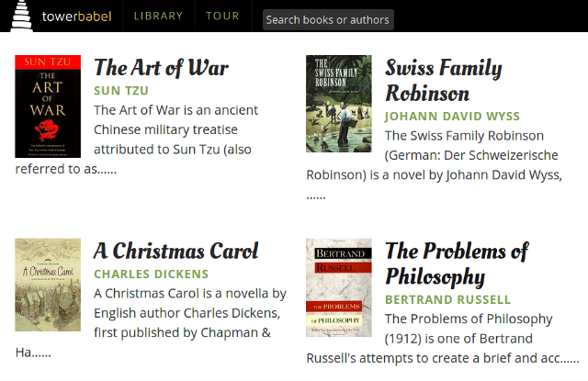Focus the Search books or authors field
Screen dimensions: 588x381
[x=328, y=19]
